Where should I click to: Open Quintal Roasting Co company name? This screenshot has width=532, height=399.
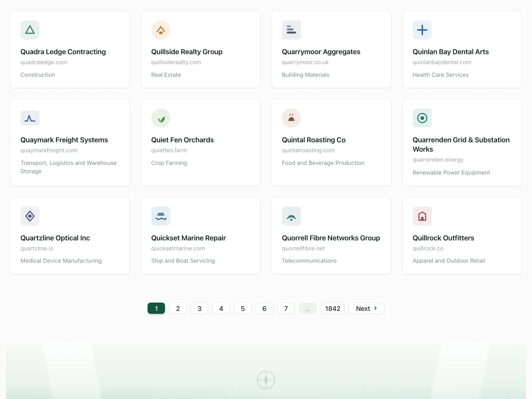pyautogui.click(x=314, y=140)
